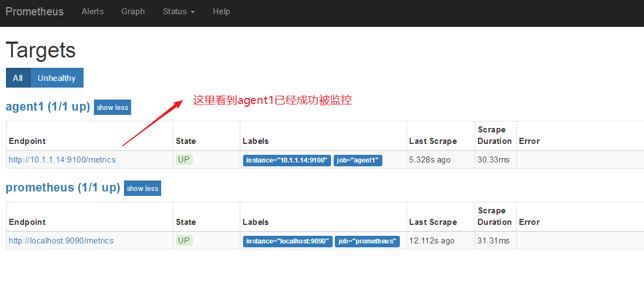
Task: Click the instance="localhost:9090" label badge
Action: [287, 241]
